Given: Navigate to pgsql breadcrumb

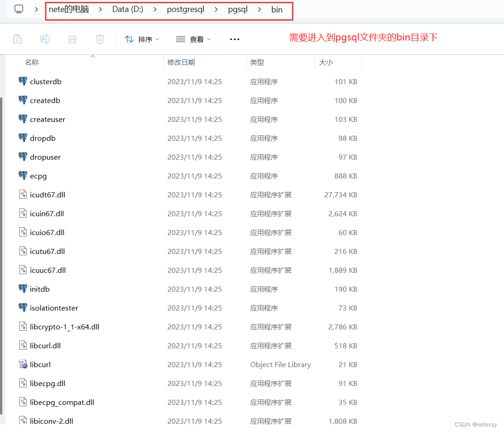Looking at the screenshot, I should pyautogui.click(x=238, y=9).
